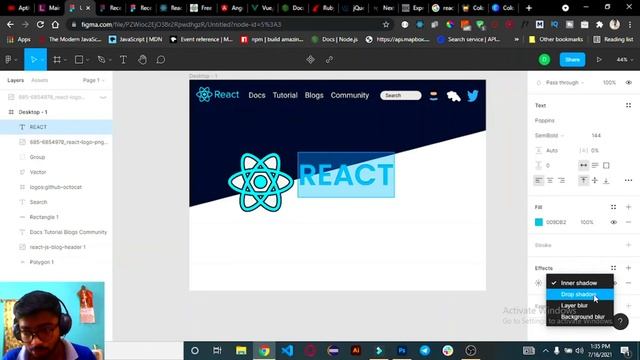This screenshot has width=640, height=360.
Task: Add a stroke
Action: tap(628, 245)
